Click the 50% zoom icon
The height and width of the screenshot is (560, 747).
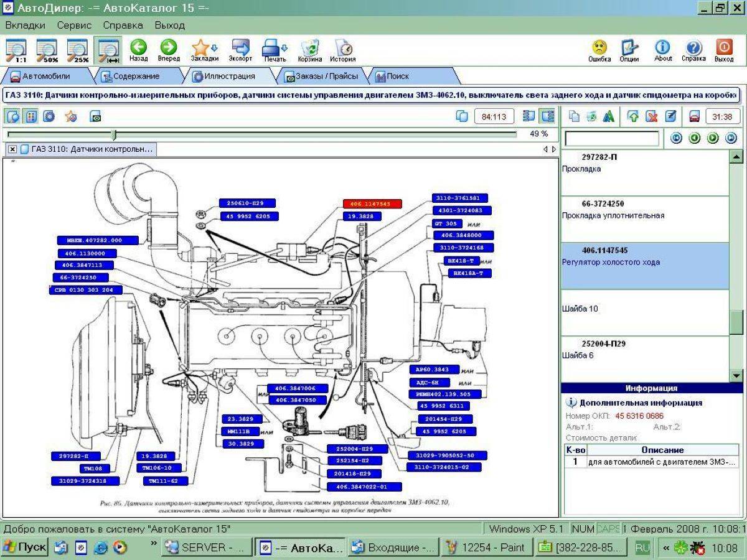[x=47, y=51]
